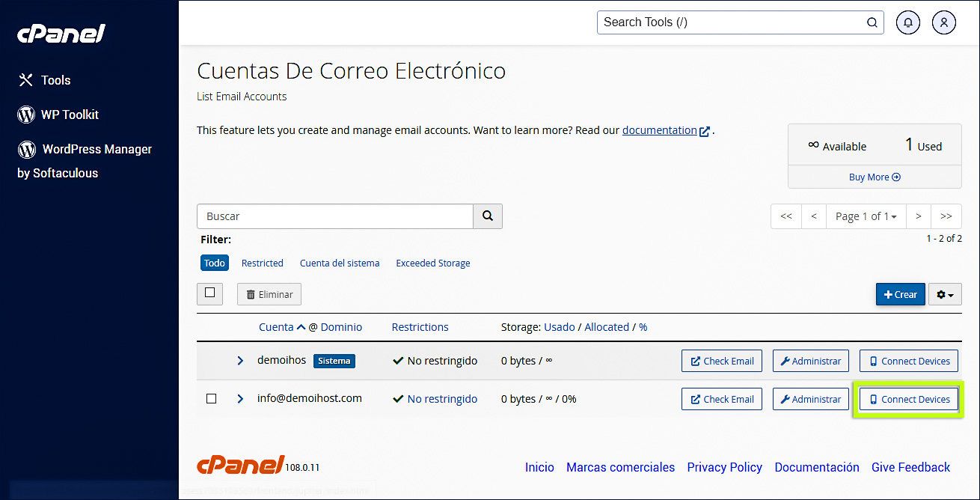
Task: Open the gear settings dropdown next to Crear
Action: (944, 294)
